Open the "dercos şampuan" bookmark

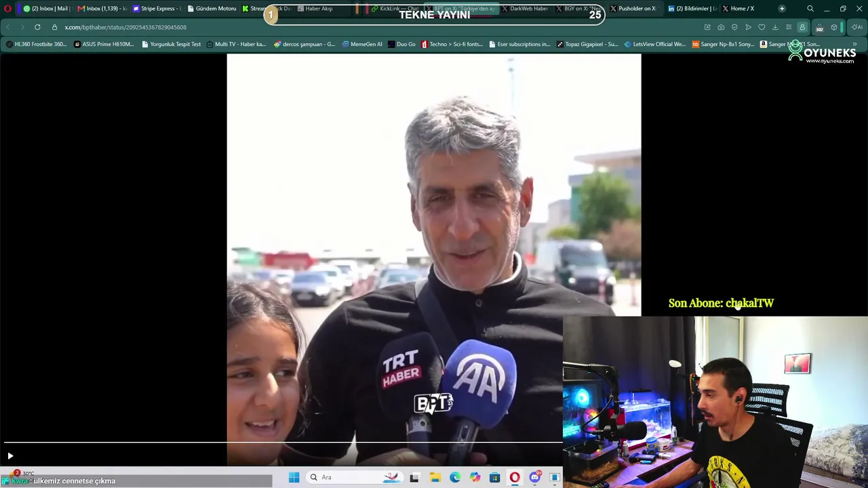point(304,44)
